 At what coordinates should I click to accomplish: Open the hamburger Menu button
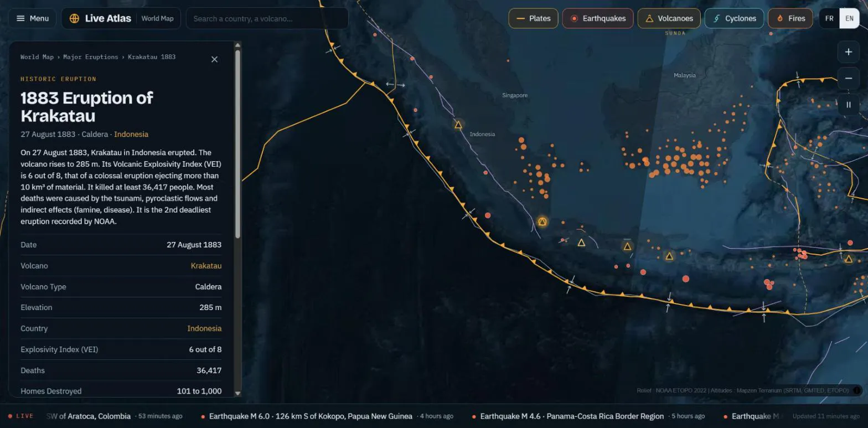point(32,18)
